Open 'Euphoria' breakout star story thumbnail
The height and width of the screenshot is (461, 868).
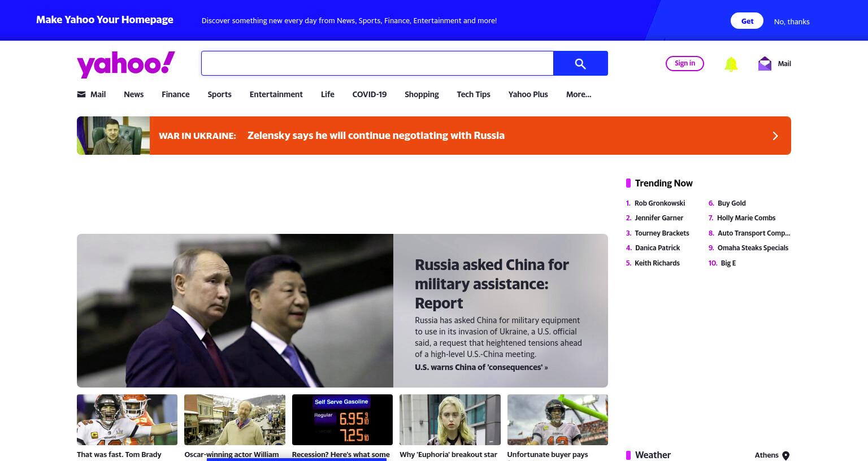point(450,420)
